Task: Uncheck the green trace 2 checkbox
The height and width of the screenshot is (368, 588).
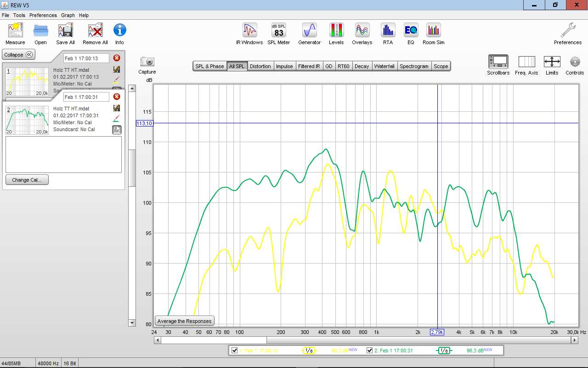Action: click(x=370, y=351)
